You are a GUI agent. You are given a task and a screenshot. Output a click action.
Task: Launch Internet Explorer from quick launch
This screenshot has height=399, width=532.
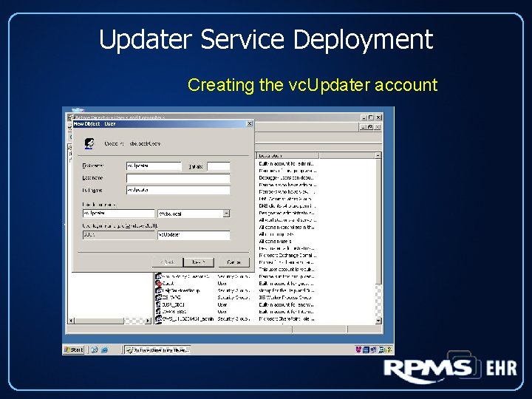(x=104, y=349)
